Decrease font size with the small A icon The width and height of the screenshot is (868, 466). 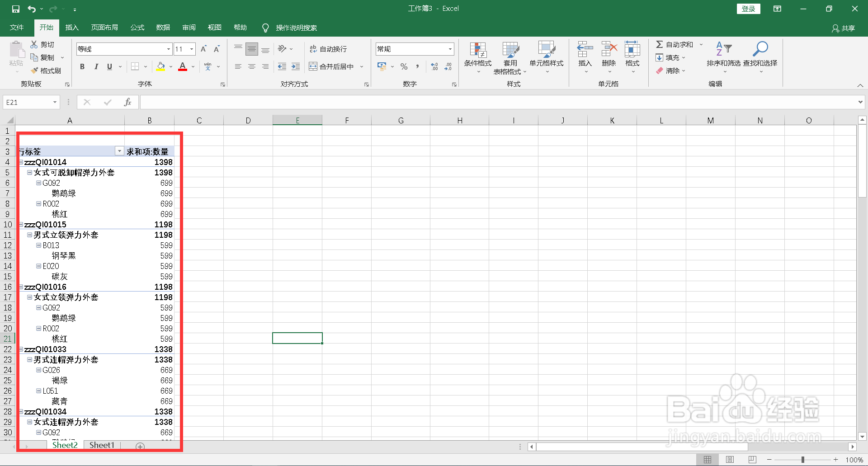217,49
